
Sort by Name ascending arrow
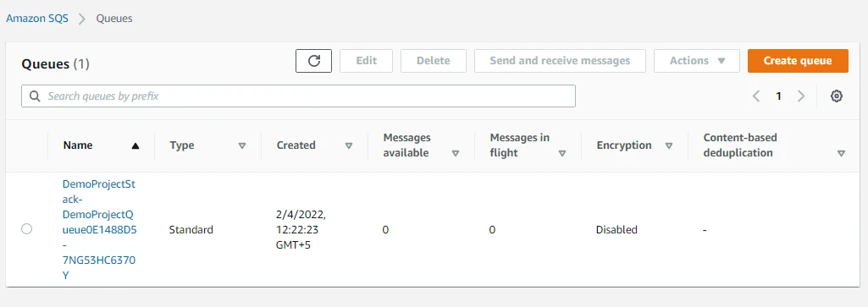(x=135, y=146)
